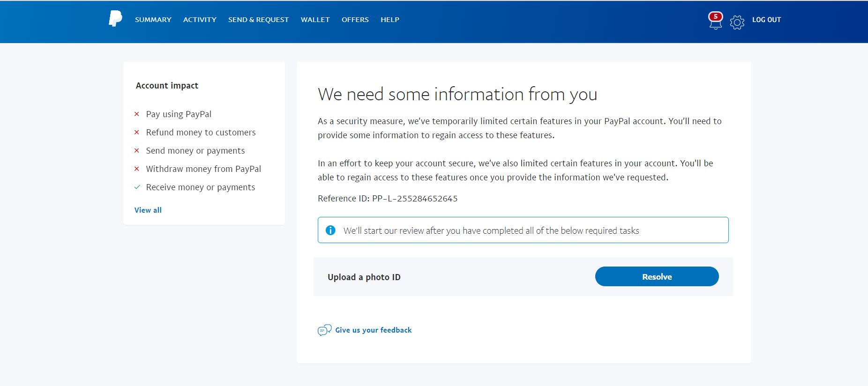Click 'Withdraw money from PayPal' item
Screen dimensions: 868x386
tap(203, 169)
